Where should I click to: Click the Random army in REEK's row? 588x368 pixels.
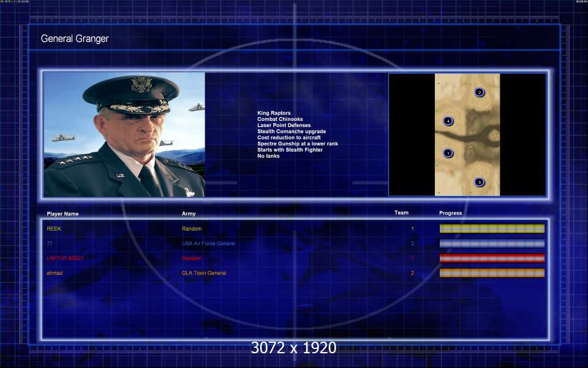click(x=192, y=229)
